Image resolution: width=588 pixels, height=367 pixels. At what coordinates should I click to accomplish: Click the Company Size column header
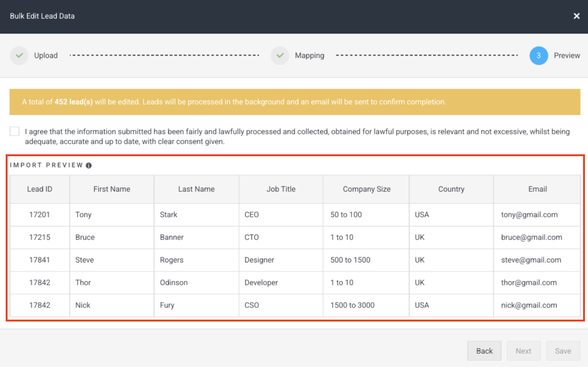(366, 189)
